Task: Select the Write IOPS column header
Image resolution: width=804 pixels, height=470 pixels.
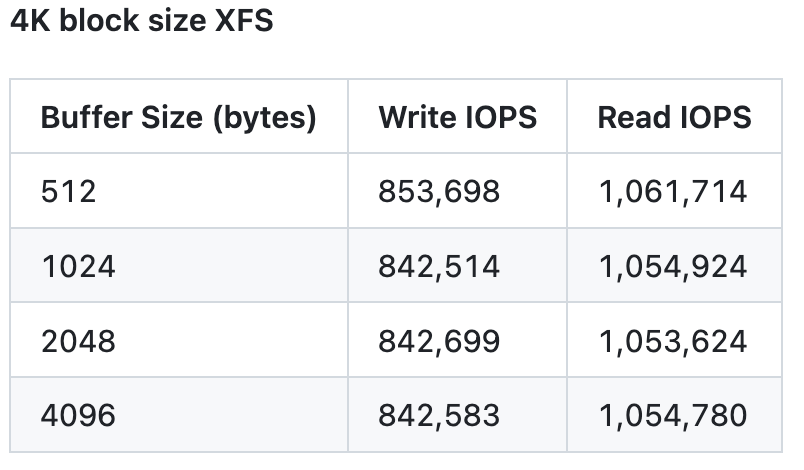Action: click(x=457, y=117)
